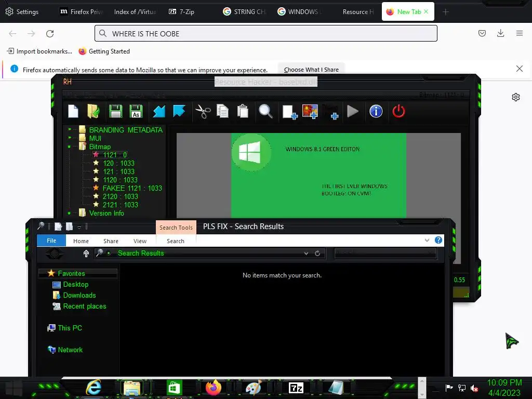Click the green Windows 8.1 bitmap preview

tap(318, 176)
